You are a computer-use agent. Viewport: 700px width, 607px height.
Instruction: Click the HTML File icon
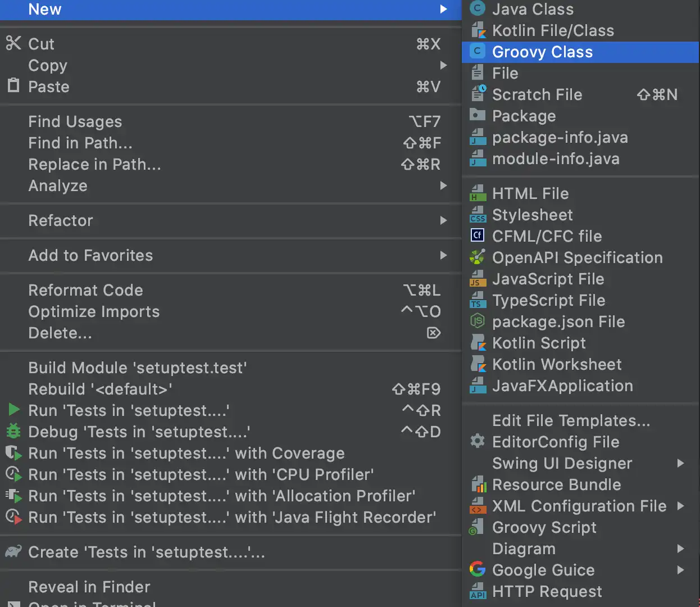click(x=478, y=193)
